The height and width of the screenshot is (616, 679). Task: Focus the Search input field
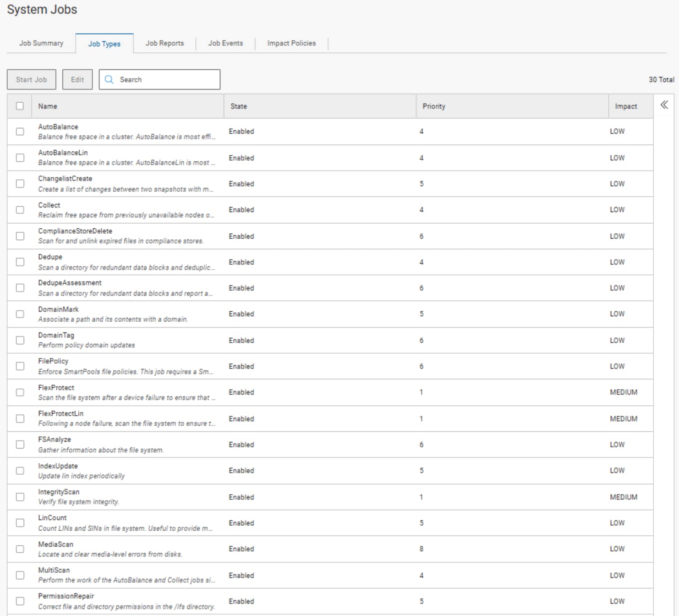(159, 79)
